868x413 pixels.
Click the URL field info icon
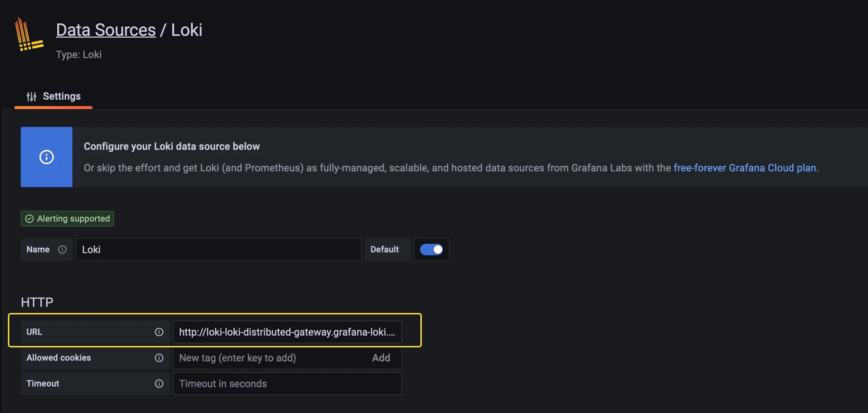pos(159,332)
